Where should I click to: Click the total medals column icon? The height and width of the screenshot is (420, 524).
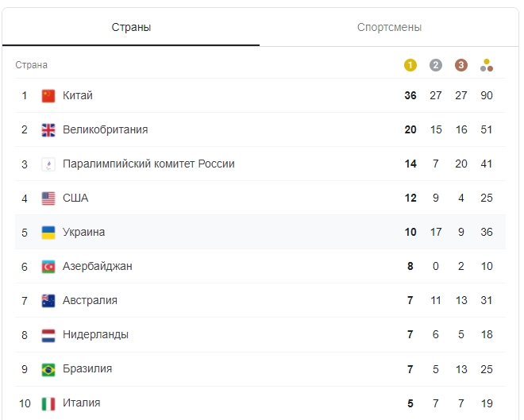tap(487, 65)
